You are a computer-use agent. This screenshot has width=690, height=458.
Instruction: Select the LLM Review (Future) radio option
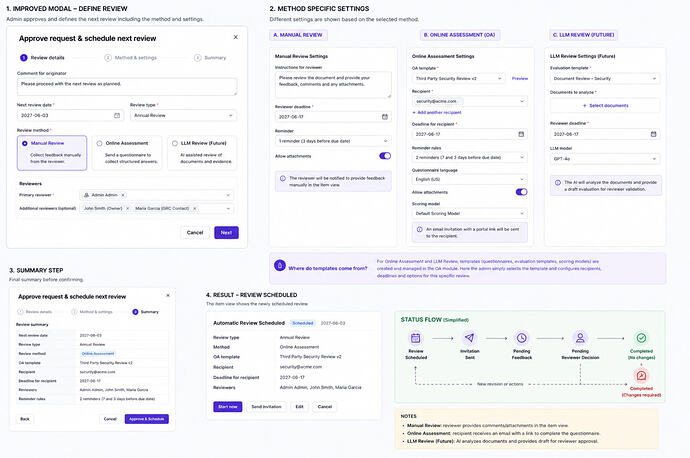[x=175, y=143]
